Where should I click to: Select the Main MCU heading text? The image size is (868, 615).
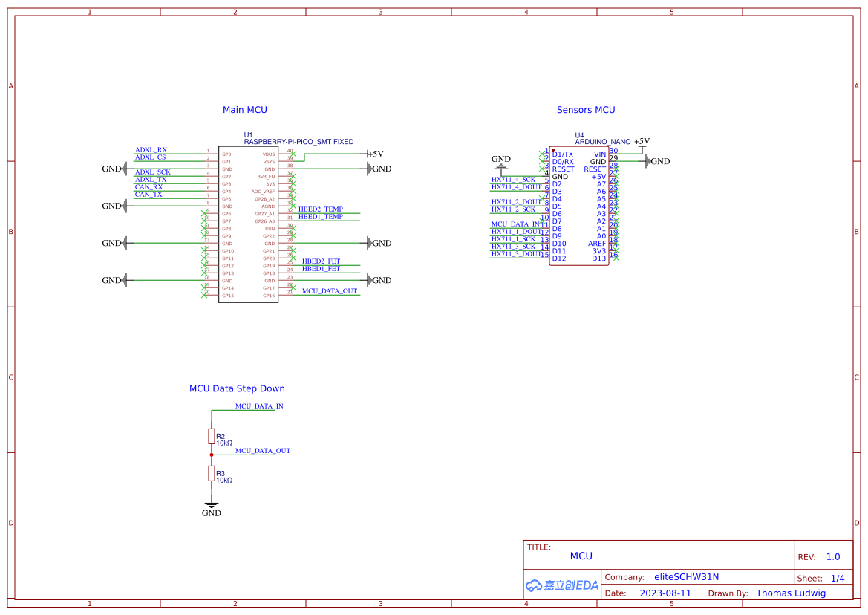[245, 109]
